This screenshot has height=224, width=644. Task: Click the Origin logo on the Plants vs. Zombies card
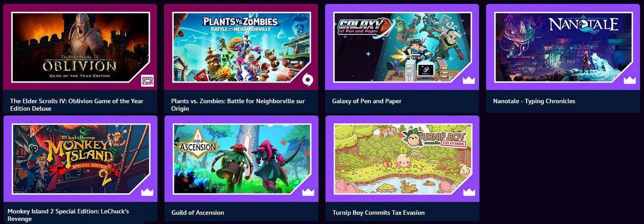308,80
